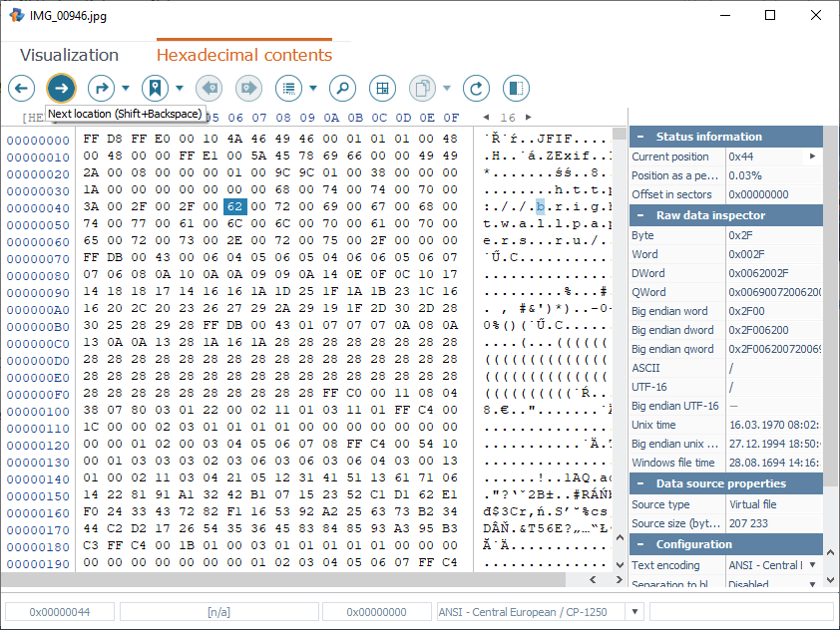Image resolution: width=840 pixels, height=630 pixels.
Task: Click the back (previous location) arrow
Action: 22,88
